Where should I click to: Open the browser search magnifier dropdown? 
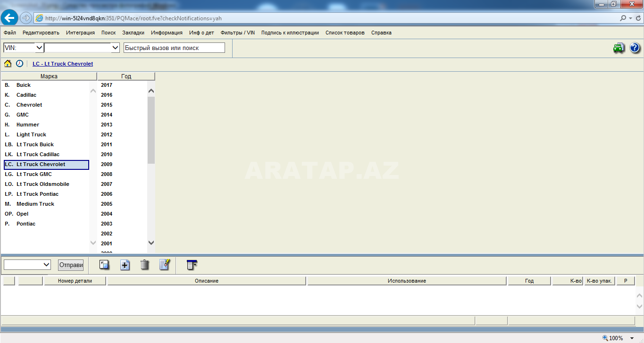click(626, 18)
